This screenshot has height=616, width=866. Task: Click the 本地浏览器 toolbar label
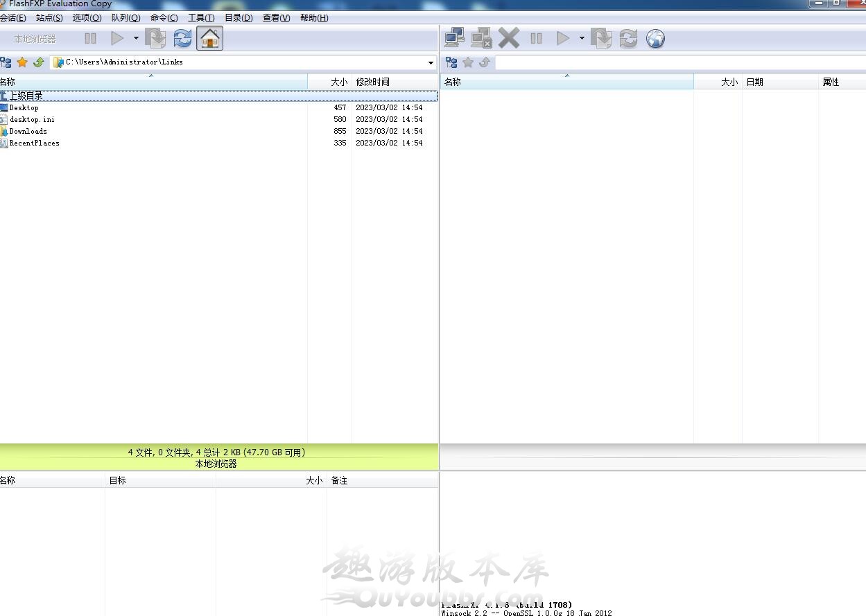(35, 39)
